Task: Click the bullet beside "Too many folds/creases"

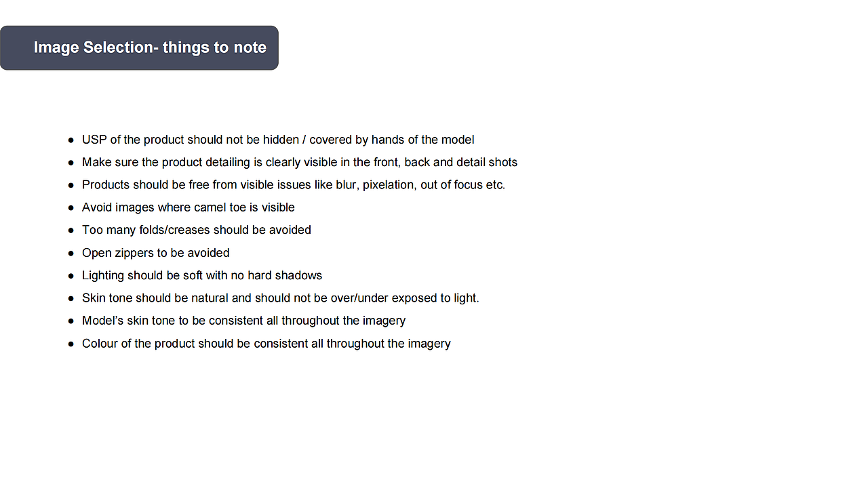Action: tap(71, 230)
